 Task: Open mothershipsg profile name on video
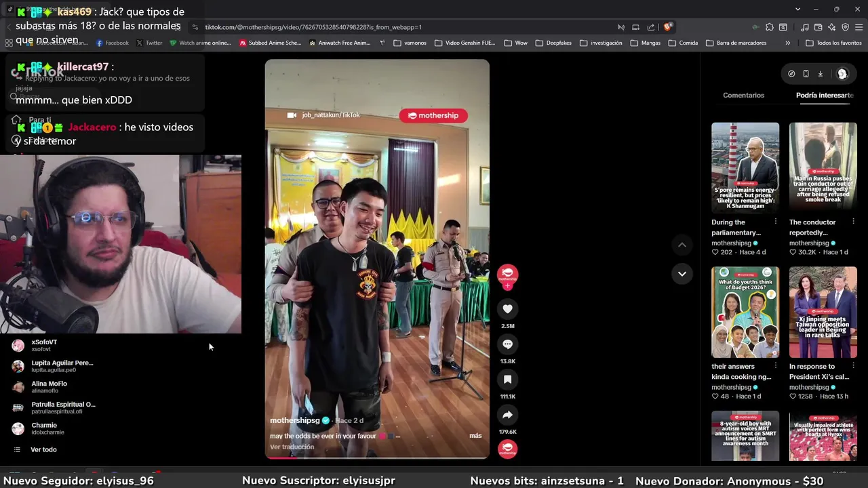[294, 420]
